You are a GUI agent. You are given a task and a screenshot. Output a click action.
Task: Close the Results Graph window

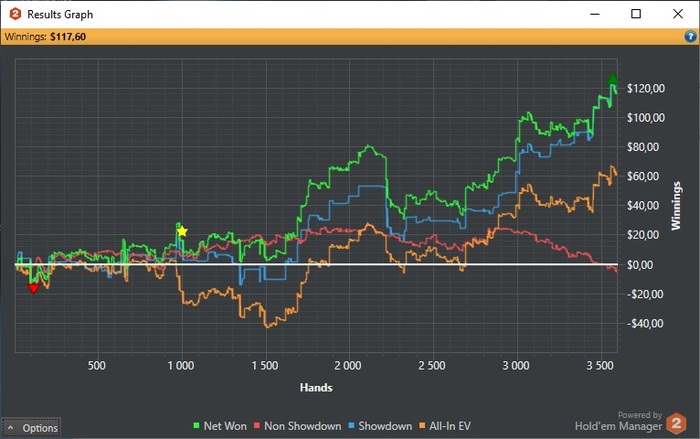[678, 14]
